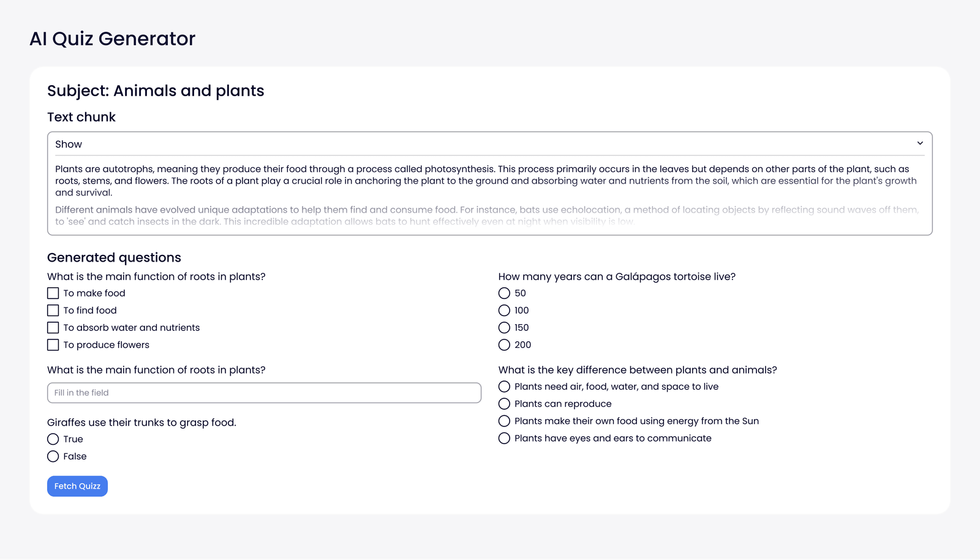This screenshot has width=980, height=560.
Task: Collapse the text chunk chevron arrow
Action: 919,143
